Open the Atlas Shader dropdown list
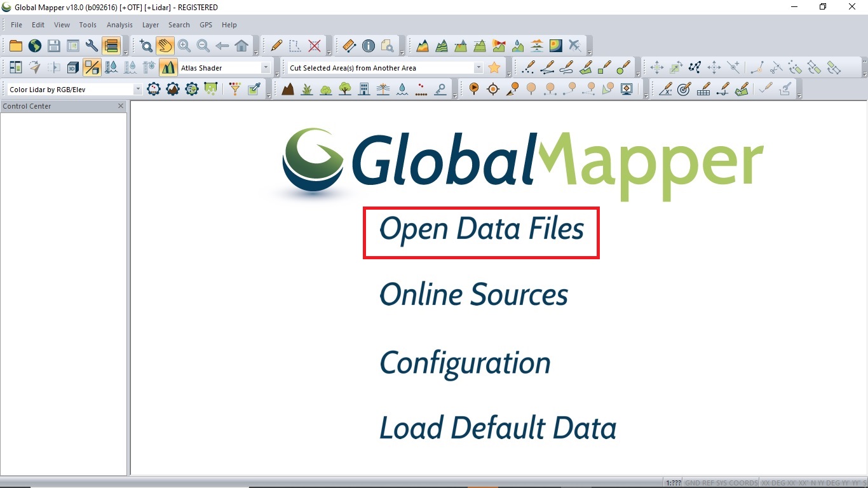The width and height of the screenshot is (868, 488). click(x=265, y=67)
